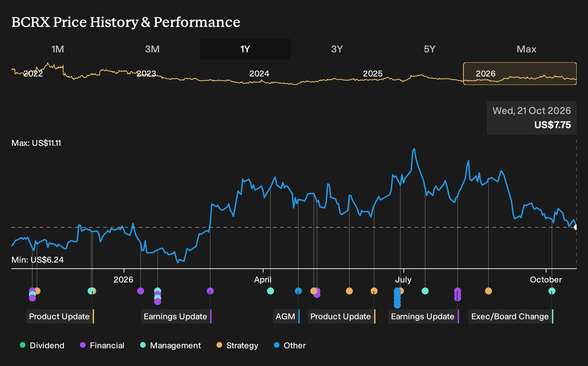
Task: Toggle the Dividend legend filter
Action: pyautogui.click(x=42, y=345)
